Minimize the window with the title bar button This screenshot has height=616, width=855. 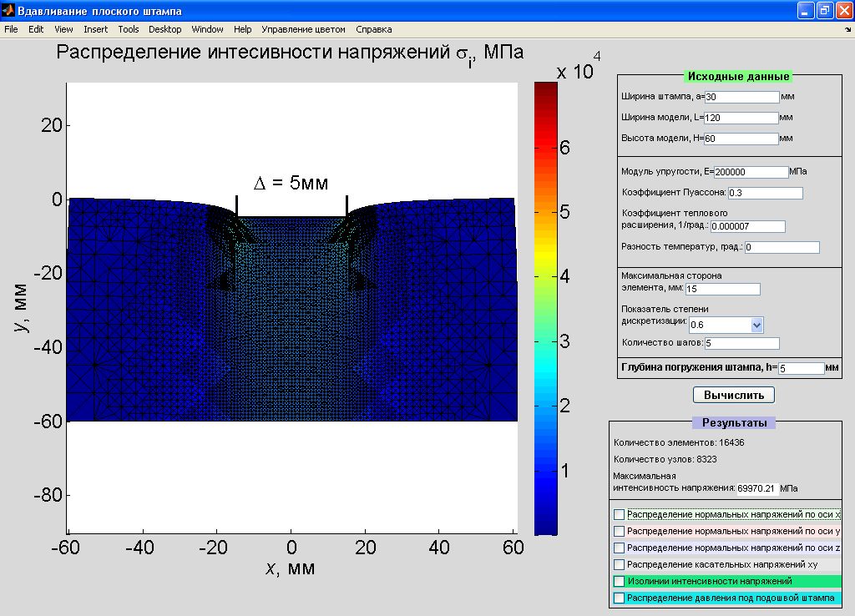click(805, 11)
